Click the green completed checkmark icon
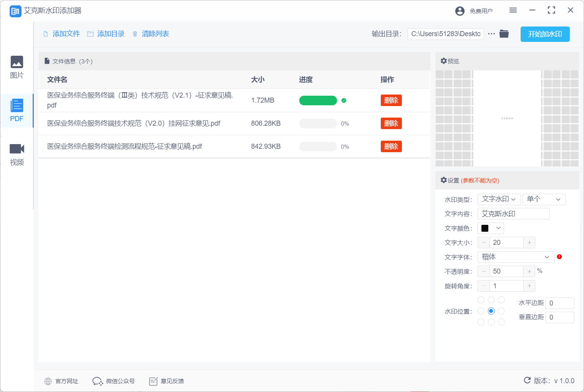This screenshot has width=584, height=392. [x=344, y=100]
